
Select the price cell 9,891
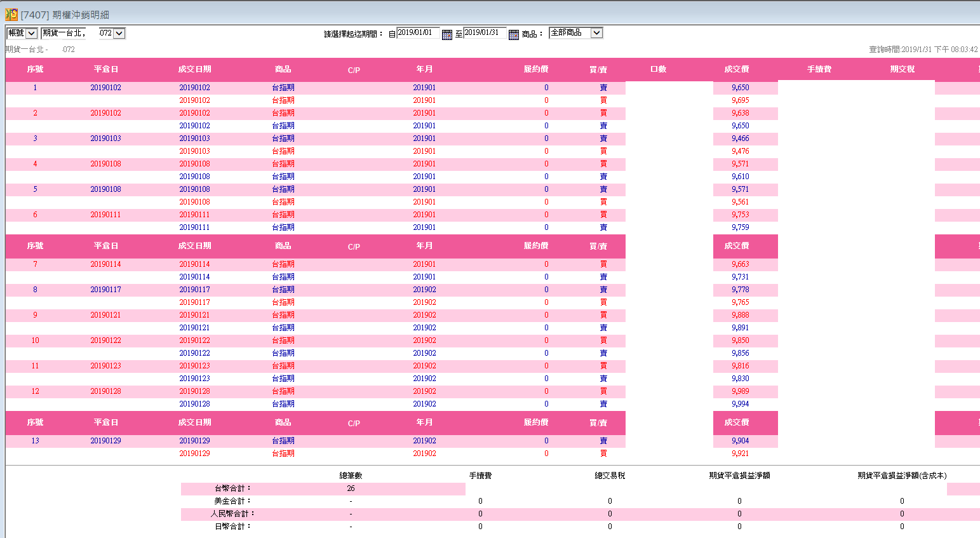point(740,328)
